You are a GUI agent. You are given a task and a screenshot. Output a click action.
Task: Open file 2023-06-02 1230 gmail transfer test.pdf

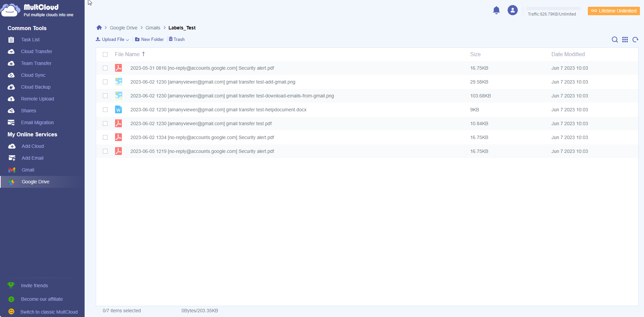[x=201, y=123]
